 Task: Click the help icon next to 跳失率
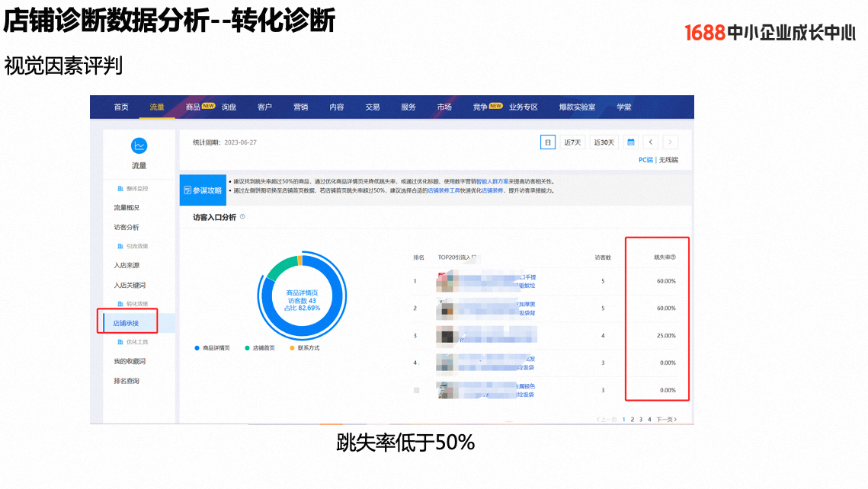[x=674, y=257]
